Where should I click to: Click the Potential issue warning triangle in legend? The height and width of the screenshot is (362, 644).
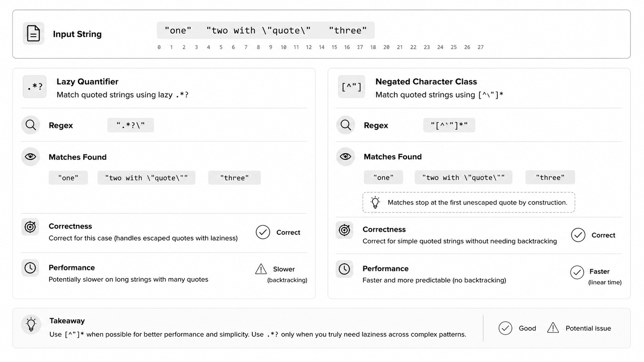pyautogui.click(x=553, y=328)
